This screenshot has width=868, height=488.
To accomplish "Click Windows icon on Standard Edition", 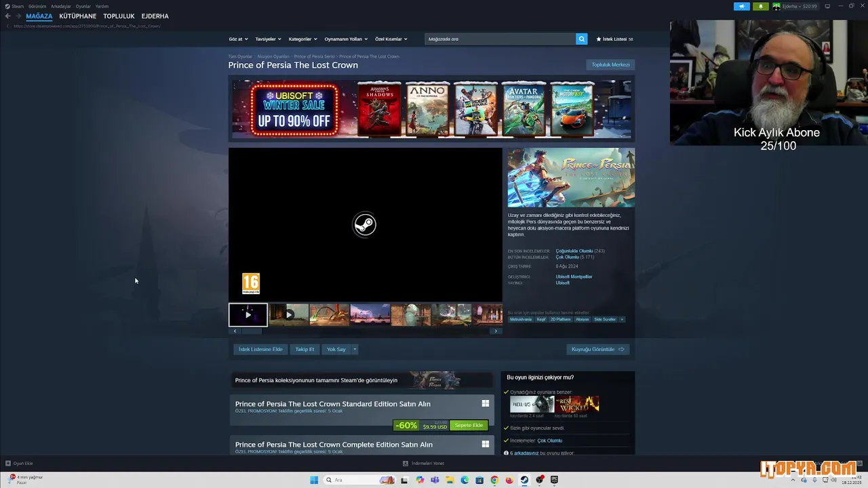I will tap(486, 403).
